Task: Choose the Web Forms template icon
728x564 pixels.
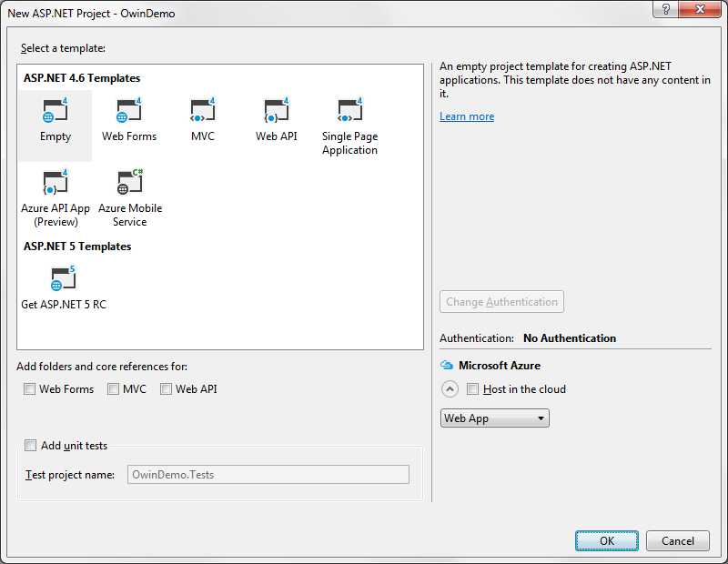Action: 129,110
